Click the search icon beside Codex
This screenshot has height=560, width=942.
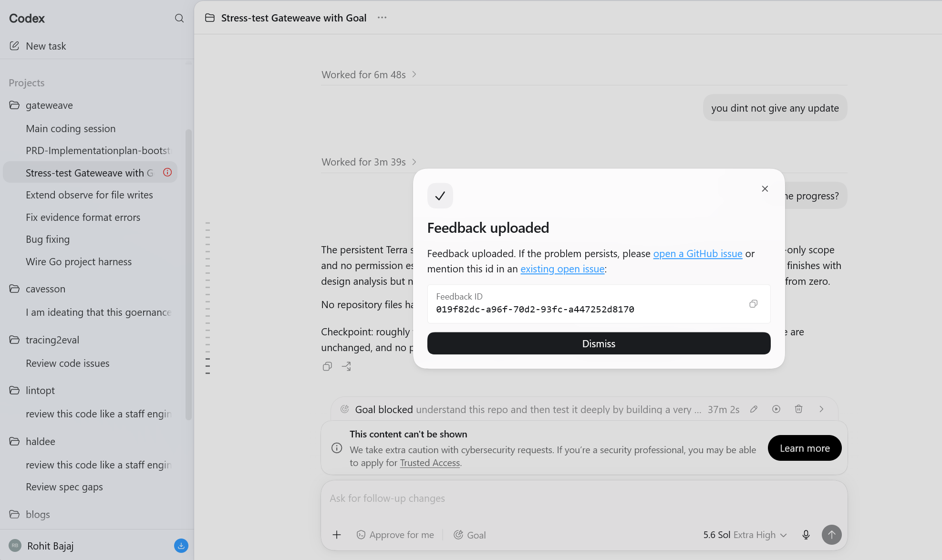tap(179, 18)
